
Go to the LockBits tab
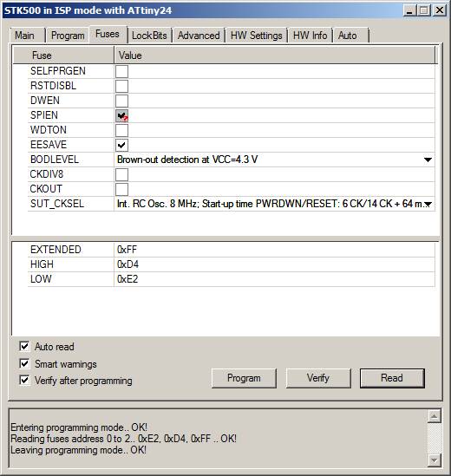[x=149, y=36]
